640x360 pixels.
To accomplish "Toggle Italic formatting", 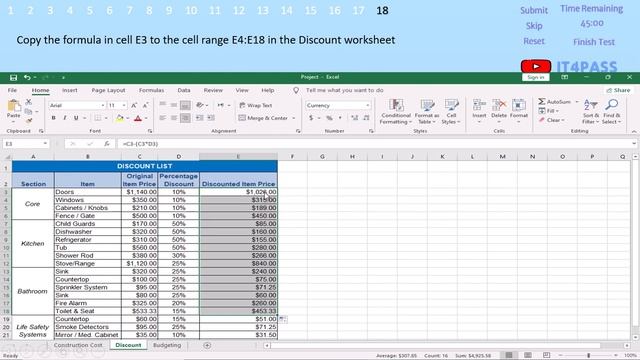I will 64,118.
